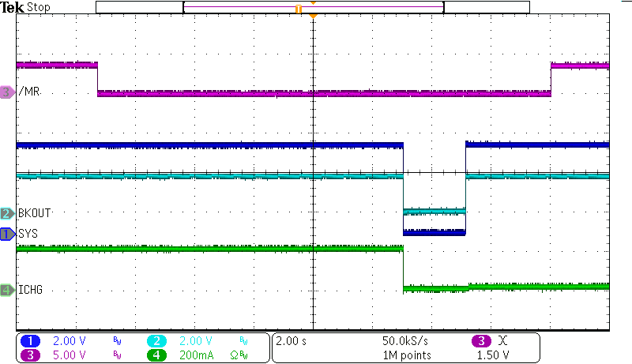The image size is (632, 364).
Task: Select the magenta channel 3 badge
Action: (x=31, y=355)
